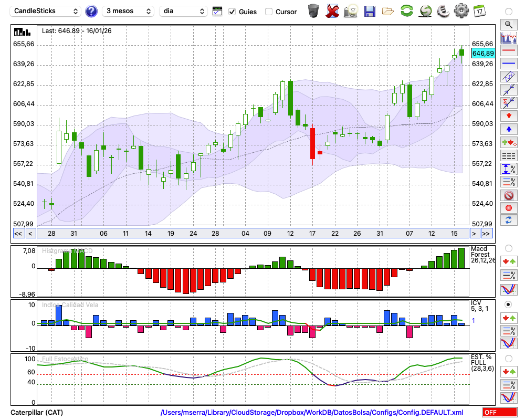Click the chart window icon beside Guies
Viewport: 525px width, 420px height.
tap(217, 12)
